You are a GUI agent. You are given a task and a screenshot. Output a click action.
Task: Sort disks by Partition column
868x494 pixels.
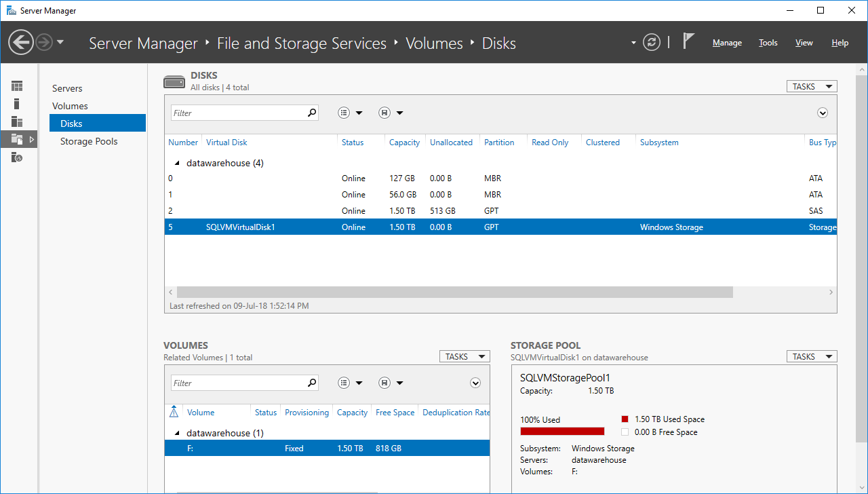point(499,142)
